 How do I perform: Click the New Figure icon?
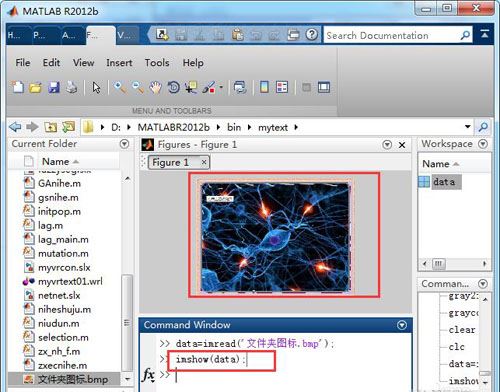18,87
